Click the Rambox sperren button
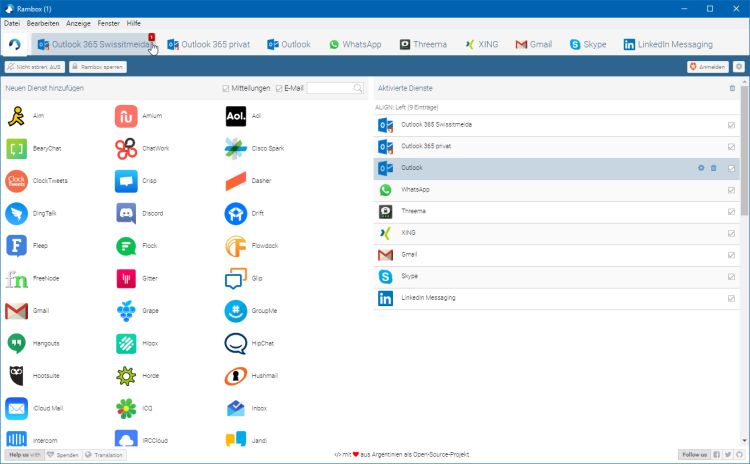750x464 pixels. click(98, 67)
